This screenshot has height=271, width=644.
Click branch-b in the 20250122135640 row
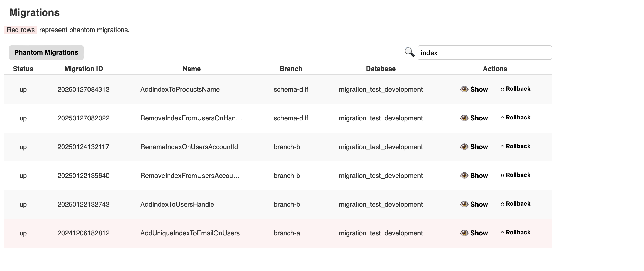tap(287, 176)
